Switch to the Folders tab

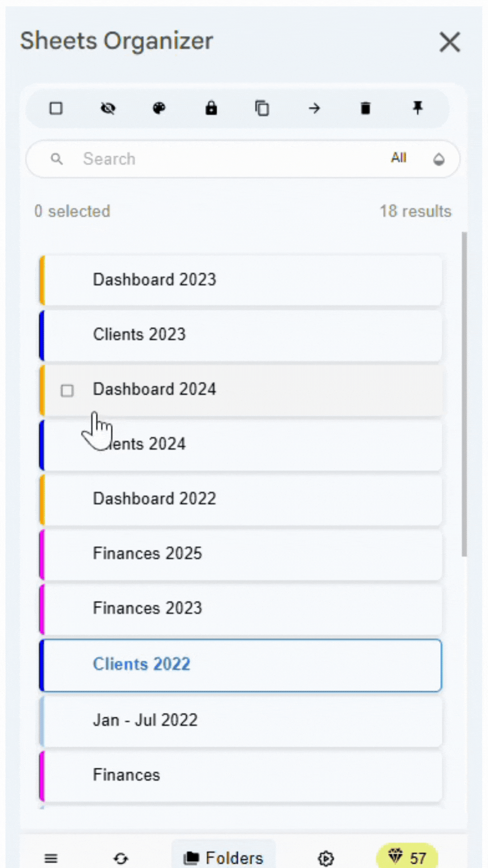point(223,857)
